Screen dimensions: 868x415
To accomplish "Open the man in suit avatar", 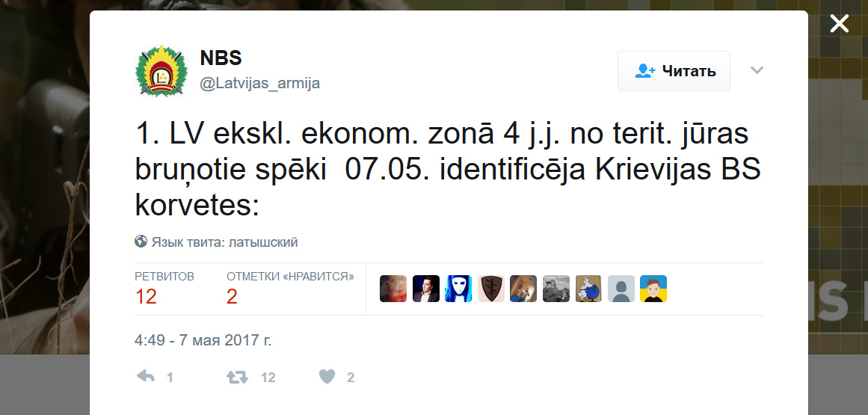I will point(425,289).
